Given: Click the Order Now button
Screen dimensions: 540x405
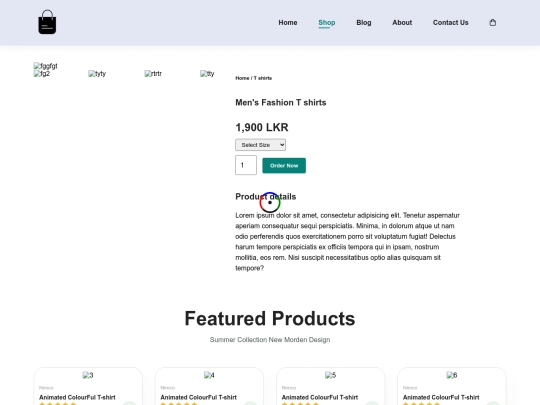Looking at the screenshot, I should (284, 166).
